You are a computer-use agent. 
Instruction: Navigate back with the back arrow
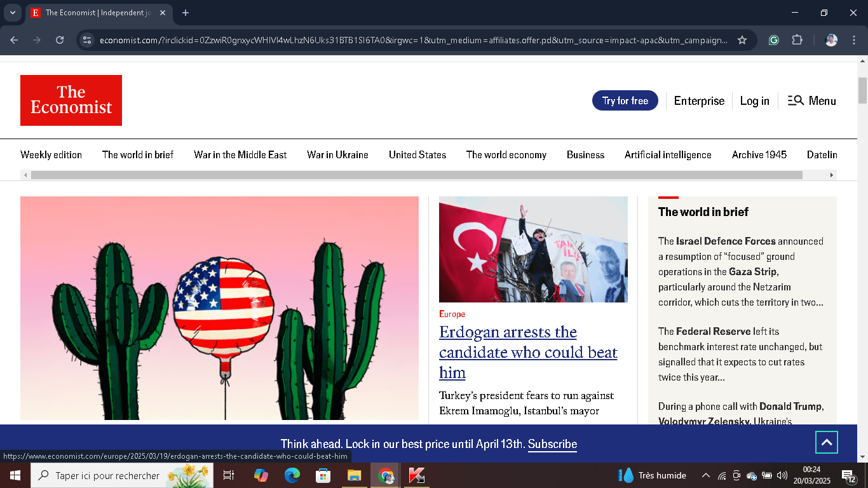13,39
